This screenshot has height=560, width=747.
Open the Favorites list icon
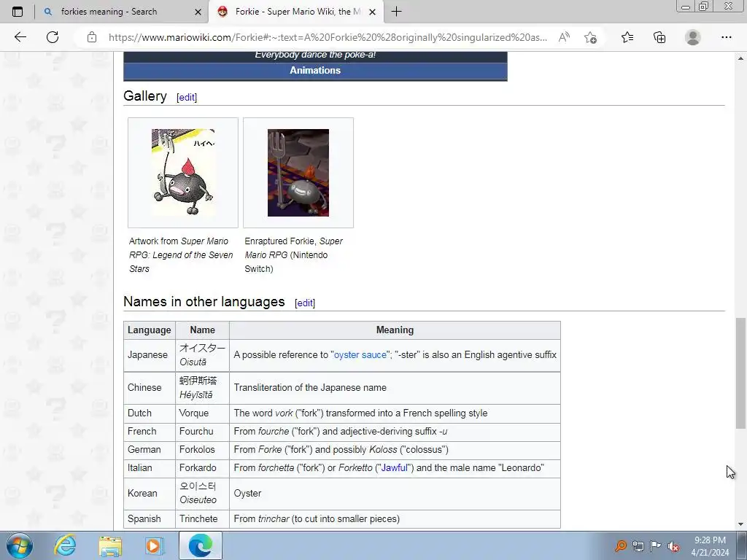[627, 37]
